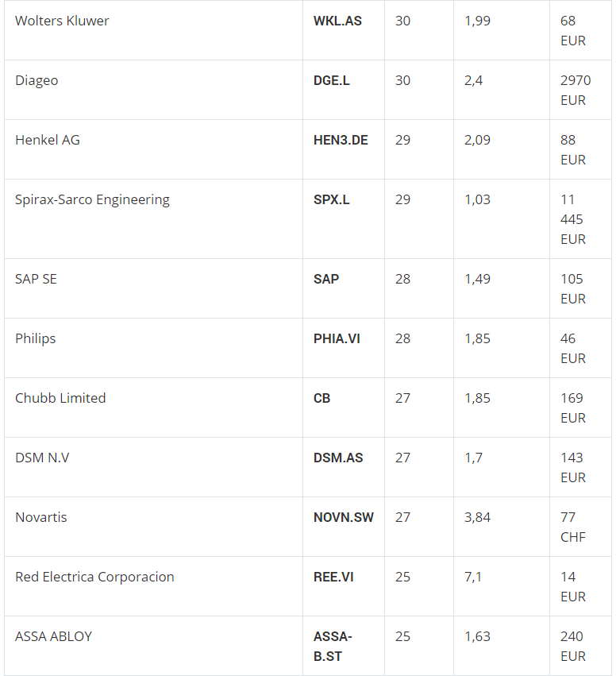The image size is (616, 676).
Task: Click the DSM.AS ticker symbol
Action: coord(338,458)
